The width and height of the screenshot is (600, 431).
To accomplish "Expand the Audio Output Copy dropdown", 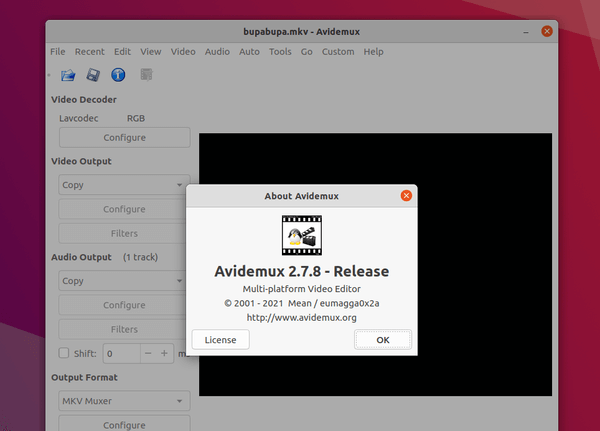I will point(122,281).
